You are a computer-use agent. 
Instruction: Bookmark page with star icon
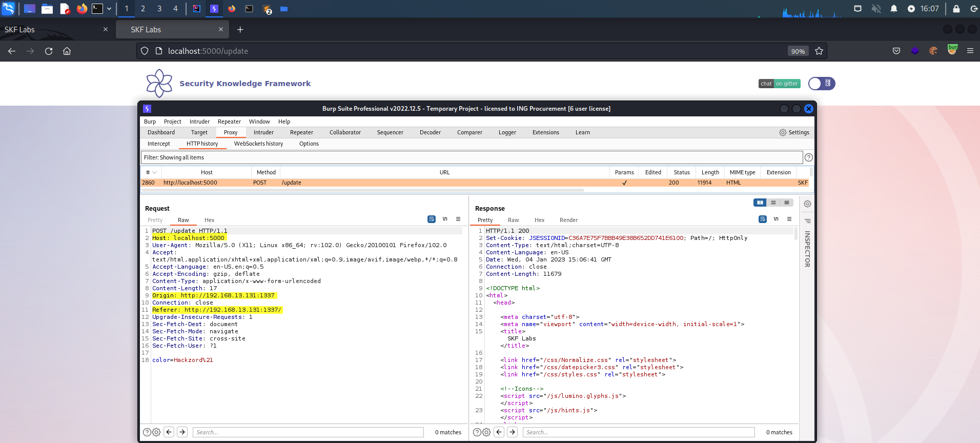tap(819, 51)
